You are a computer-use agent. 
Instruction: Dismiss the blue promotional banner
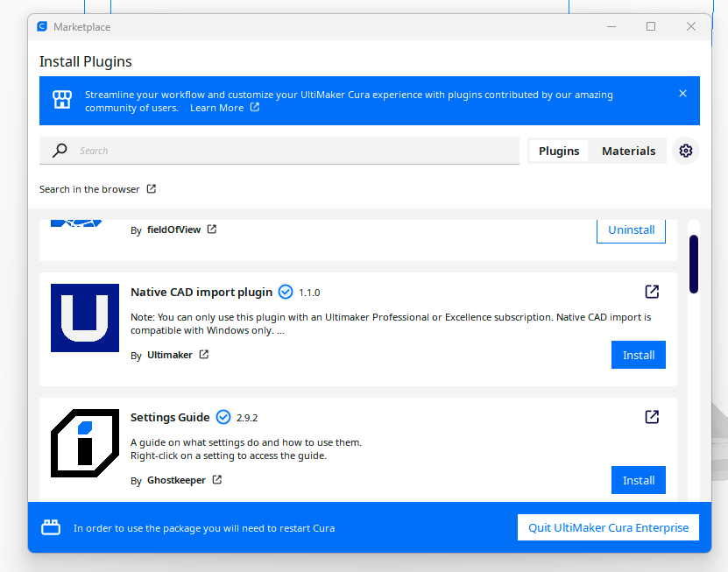(682, 93)
